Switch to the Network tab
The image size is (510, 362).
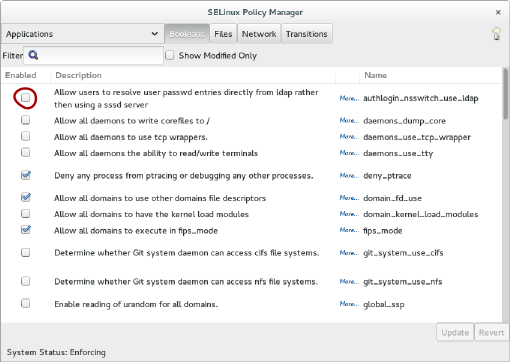click(259, 34)
